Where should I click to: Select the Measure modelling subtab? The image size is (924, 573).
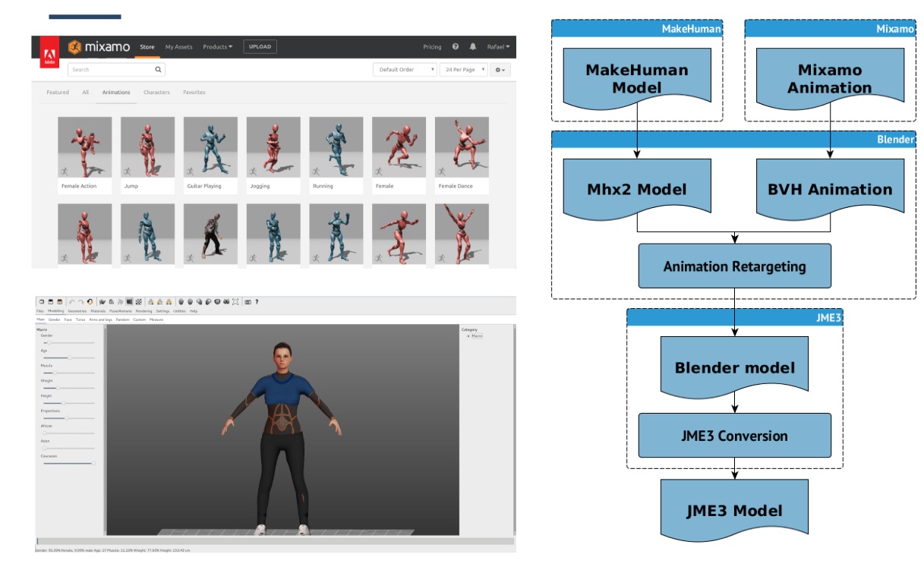coord(156,320)
